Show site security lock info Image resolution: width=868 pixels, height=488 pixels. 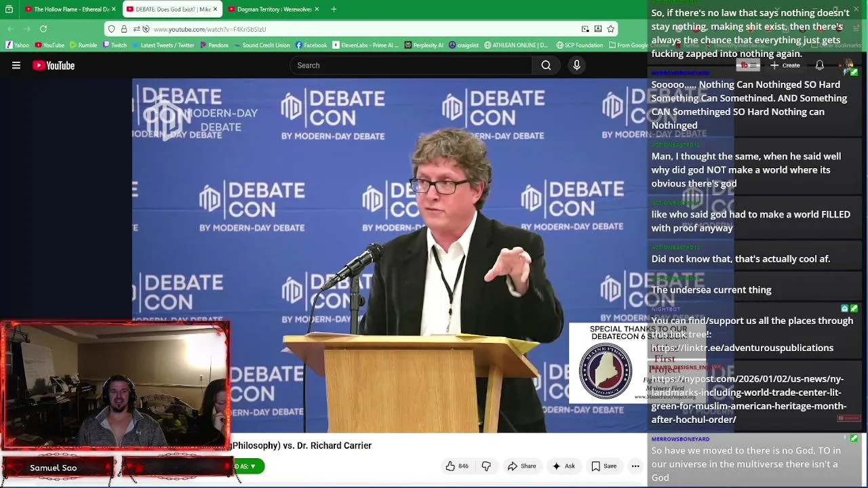pos(124,29)
